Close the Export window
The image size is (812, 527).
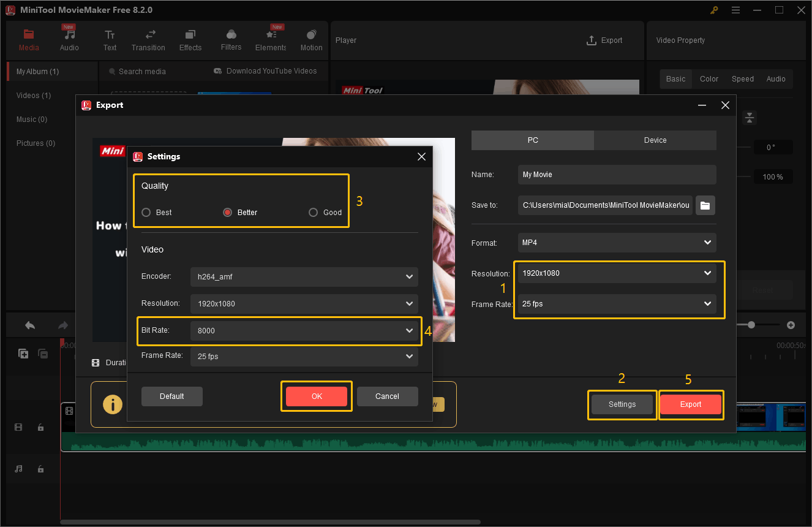(725, 105)
